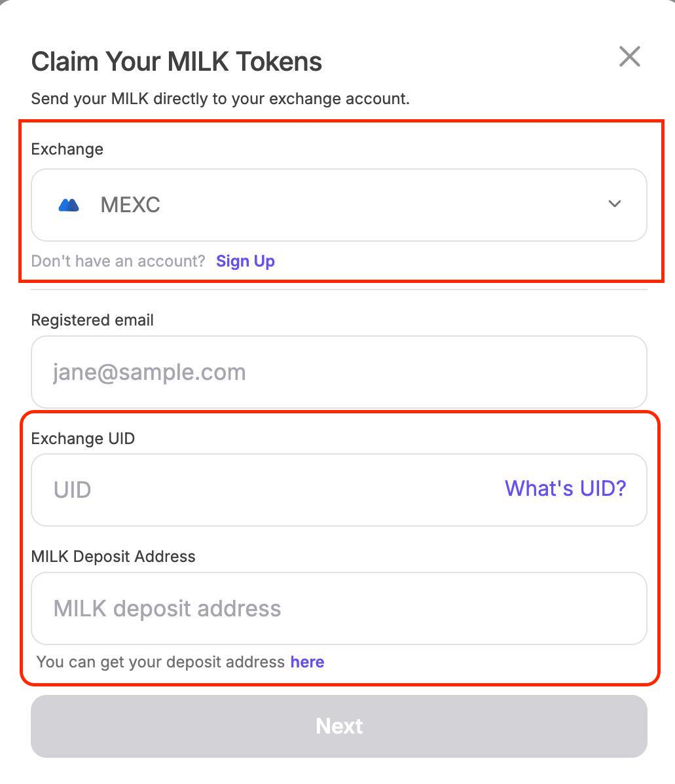Click the "Exchange UID" label
The image size is (675, 784).
pyautogui.click(x=83, y=439)
